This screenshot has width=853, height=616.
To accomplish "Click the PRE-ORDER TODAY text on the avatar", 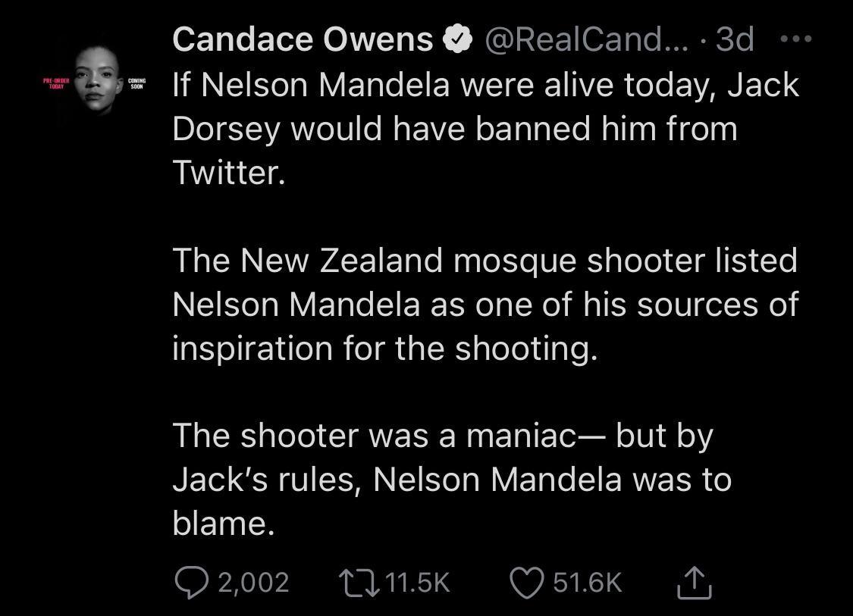I will (x=57, y=83).
